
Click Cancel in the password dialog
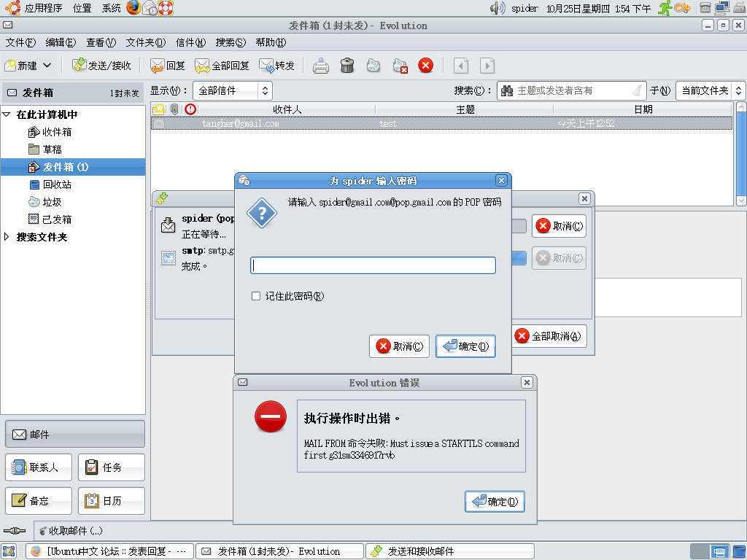click(399, 346)
